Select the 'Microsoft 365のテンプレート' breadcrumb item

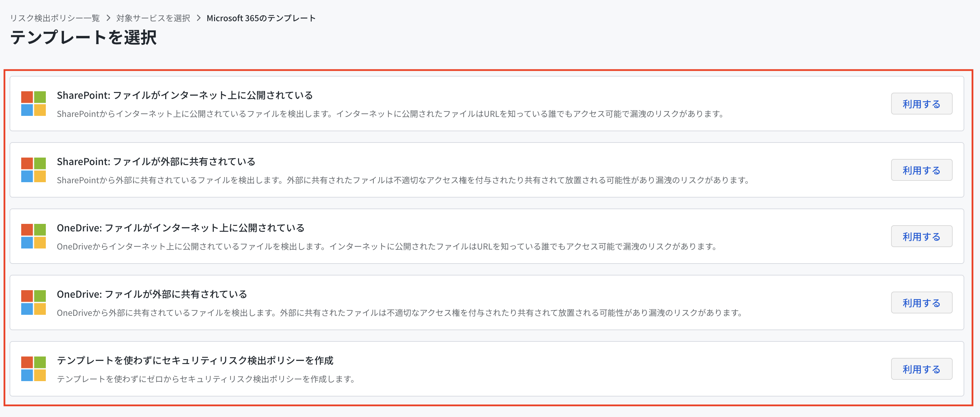pyautogui.click(x=261, y=18)
